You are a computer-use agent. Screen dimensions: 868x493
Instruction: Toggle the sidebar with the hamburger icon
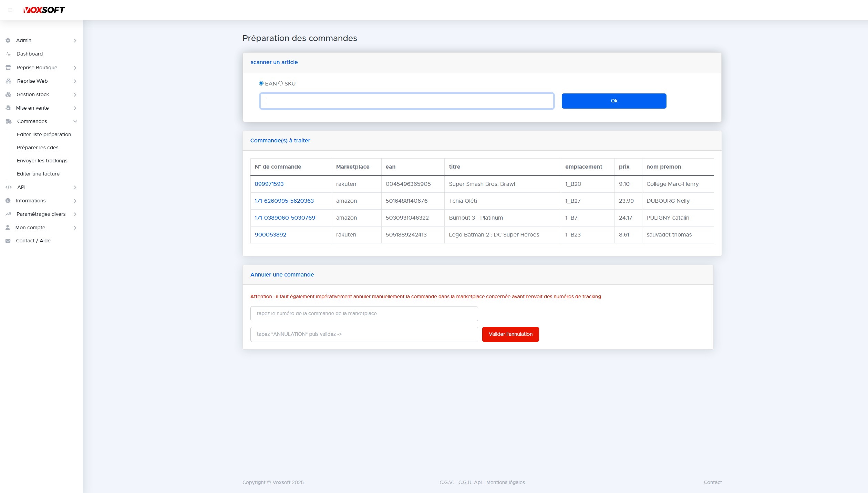point(10,10)
